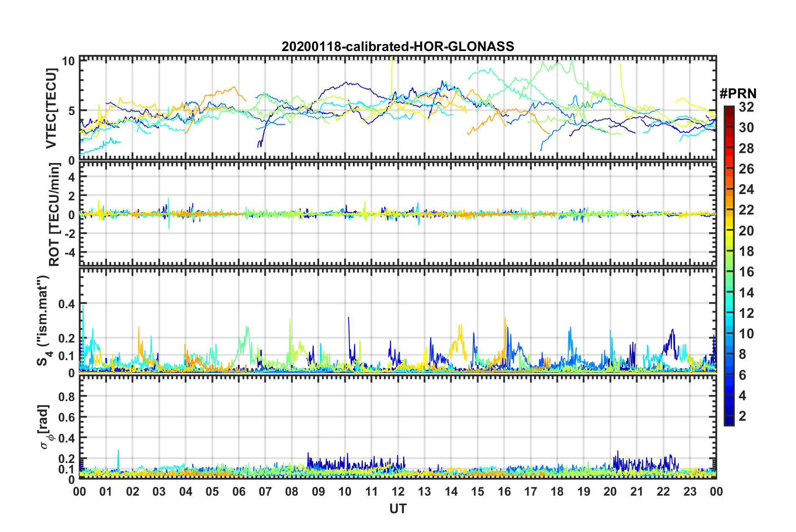
Task: Click the S4 ("ism.mat") y-axis label
Action: tap(44, 320)
